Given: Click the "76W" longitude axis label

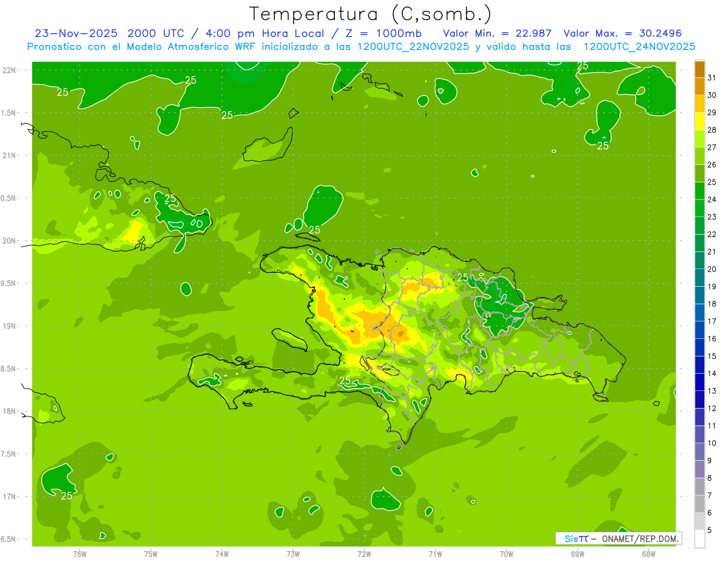Looking at the screenshot, I should [79, 554].
